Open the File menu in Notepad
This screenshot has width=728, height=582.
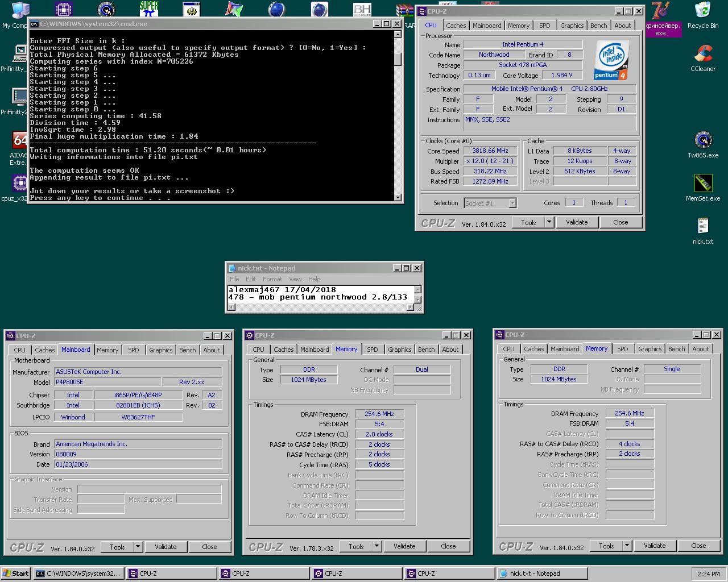(234, 279)
